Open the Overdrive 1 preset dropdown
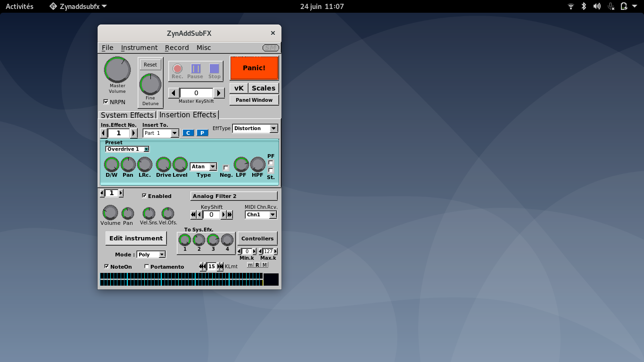 pos(146,149)
